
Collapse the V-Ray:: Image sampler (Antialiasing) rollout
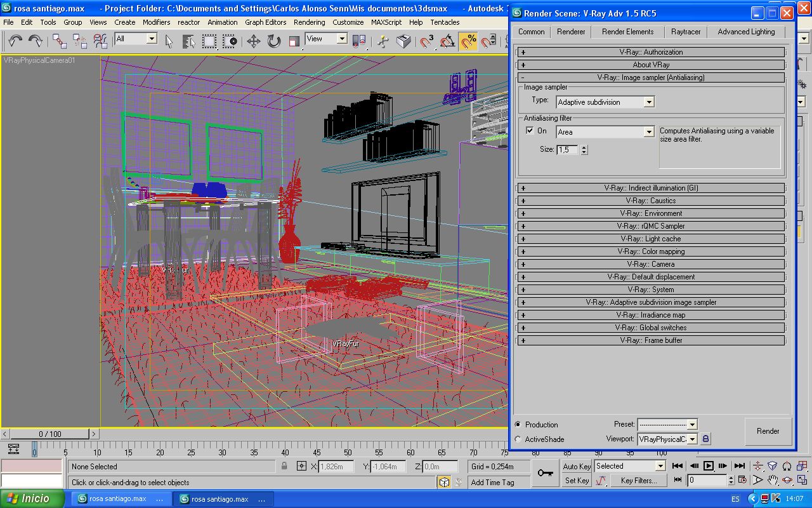pos(652,77)
